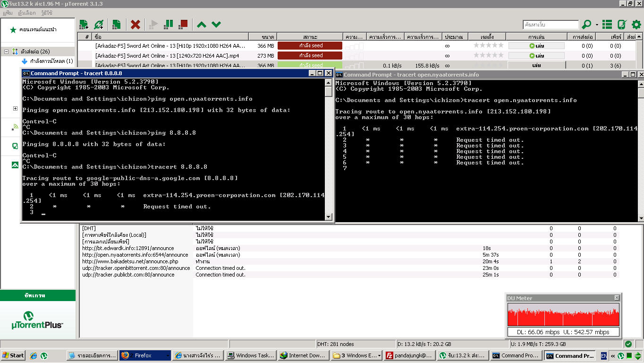
Task: Click the Add Torrent toolbar icon
Action: click(x=84, y=24)
